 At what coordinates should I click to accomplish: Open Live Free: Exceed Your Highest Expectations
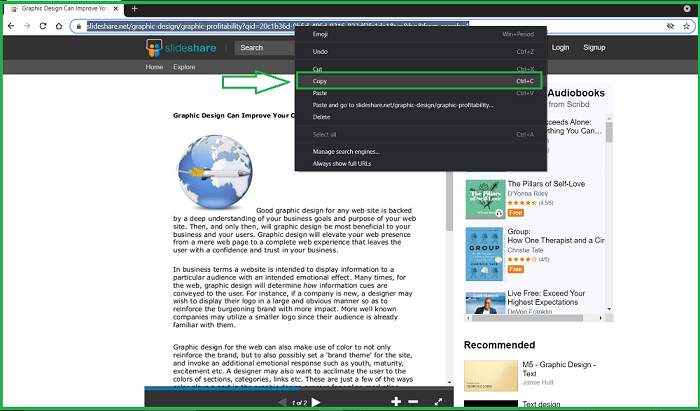coord(546,298)
